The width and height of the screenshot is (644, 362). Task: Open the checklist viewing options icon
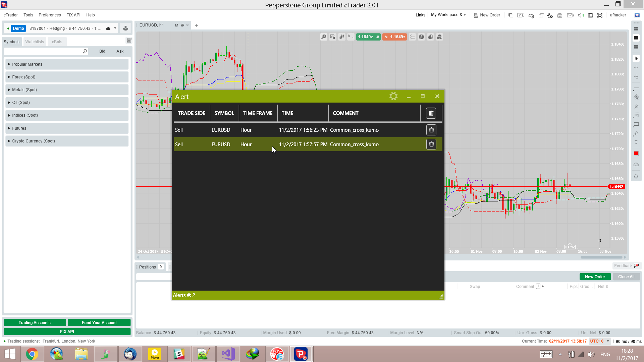pos(412,37)
